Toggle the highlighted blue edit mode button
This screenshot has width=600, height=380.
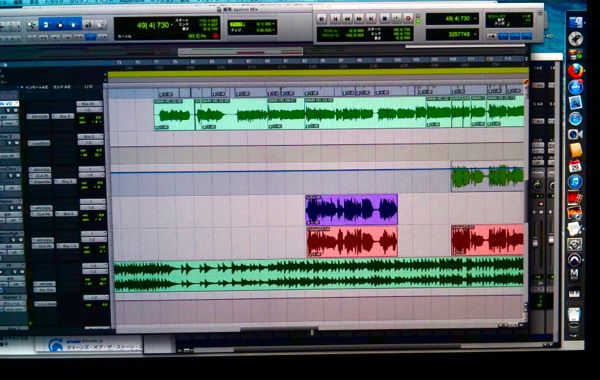pyautogui.click(x=91, y=37)
